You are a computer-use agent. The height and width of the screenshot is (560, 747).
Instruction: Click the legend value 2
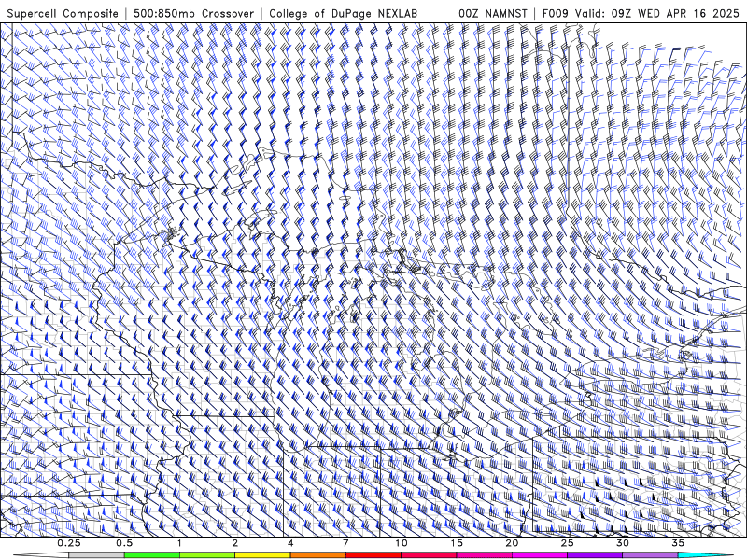[235, 543]
